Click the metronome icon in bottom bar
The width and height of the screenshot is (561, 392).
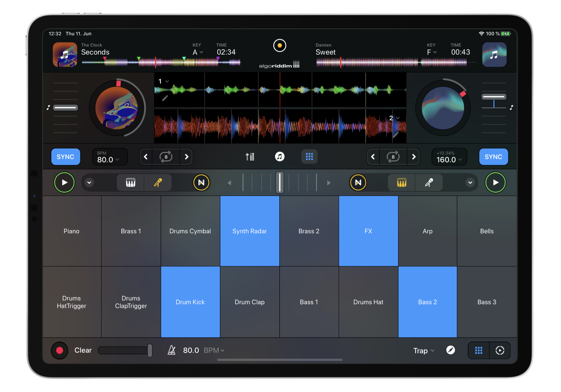(x=171, y=350)
